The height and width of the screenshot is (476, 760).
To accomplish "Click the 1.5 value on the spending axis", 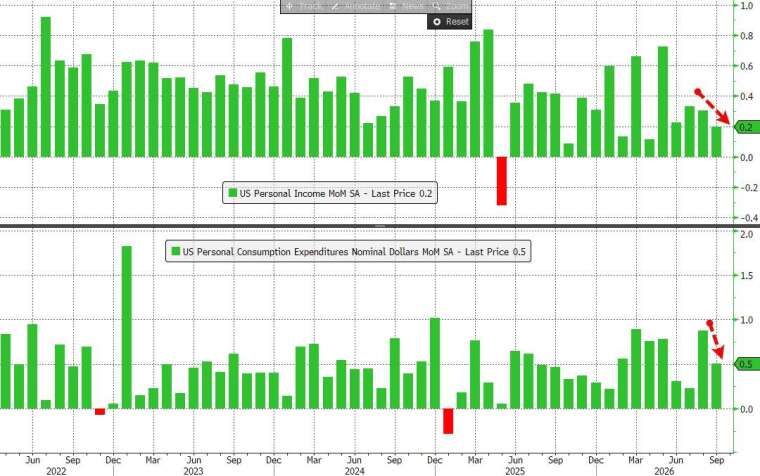I will 746,275.
